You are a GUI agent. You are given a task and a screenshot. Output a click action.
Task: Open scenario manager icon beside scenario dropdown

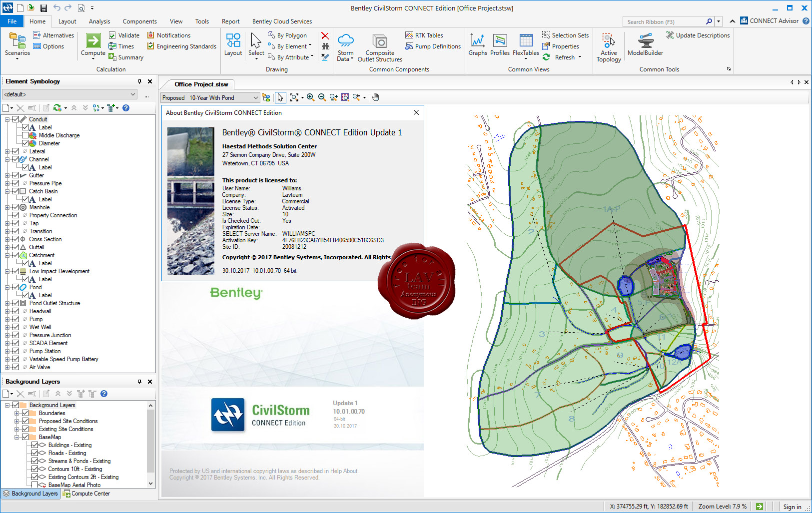(x=266, y=97)
